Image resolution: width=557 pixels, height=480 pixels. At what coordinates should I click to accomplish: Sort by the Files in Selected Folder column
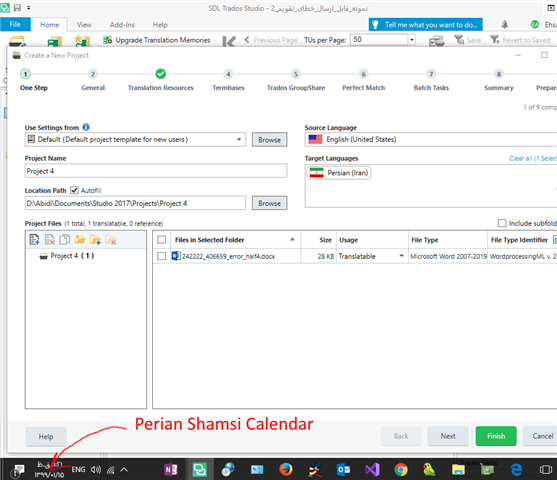(x=235, y=240)
